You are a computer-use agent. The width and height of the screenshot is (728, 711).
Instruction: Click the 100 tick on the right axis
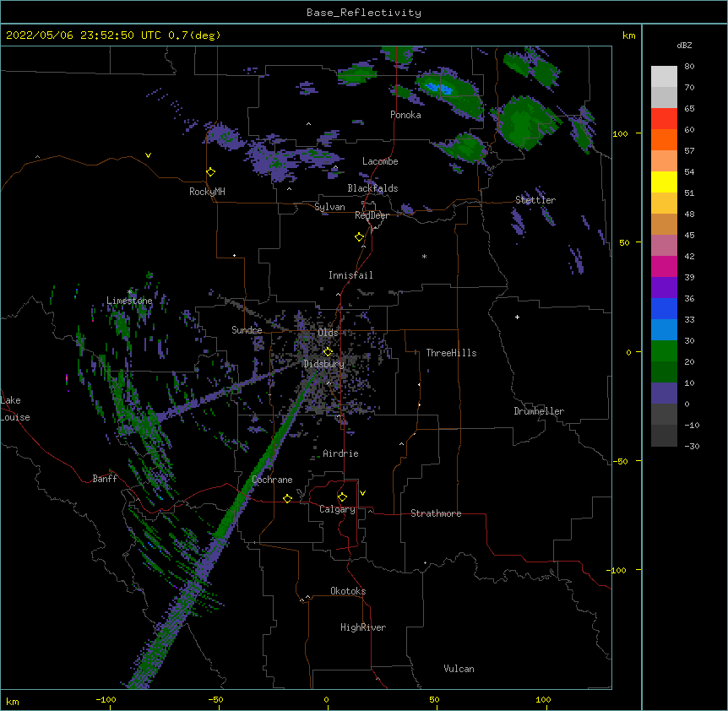tap(620, 133)
